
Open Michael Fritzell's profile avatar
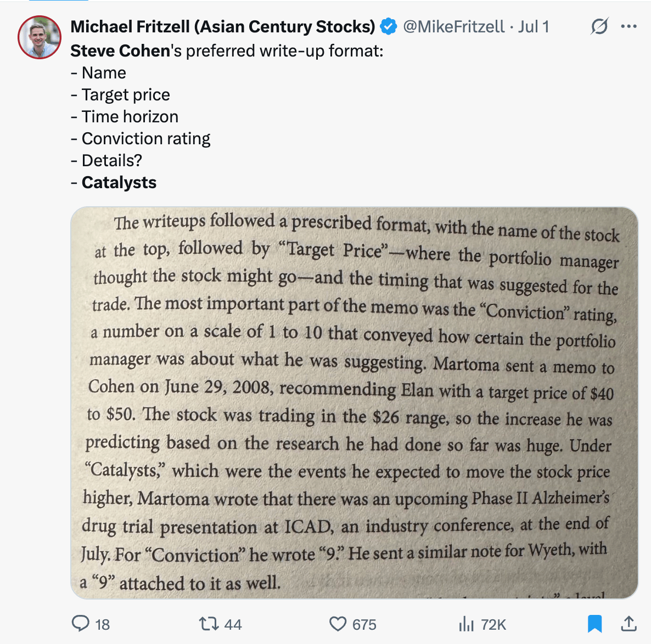(40, 37)
